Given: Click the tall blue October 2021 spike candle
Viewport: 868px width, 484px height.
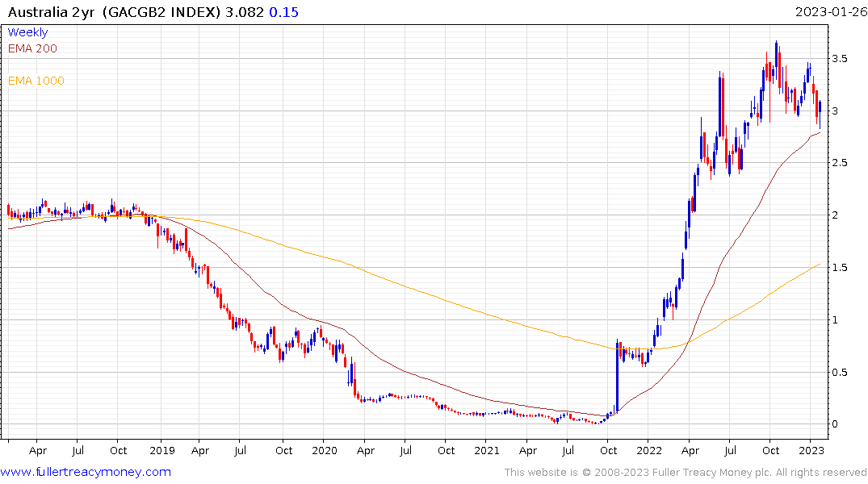Looking at the screenshot, I should pos(617,378).
